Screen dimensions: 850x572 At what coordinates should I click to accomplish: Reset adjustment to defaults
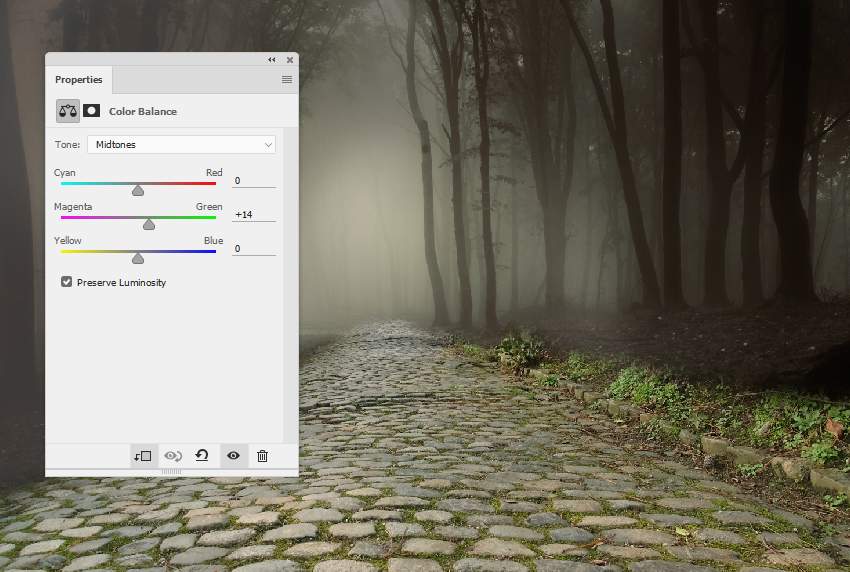pyautogui.click(x=202, y=455)
